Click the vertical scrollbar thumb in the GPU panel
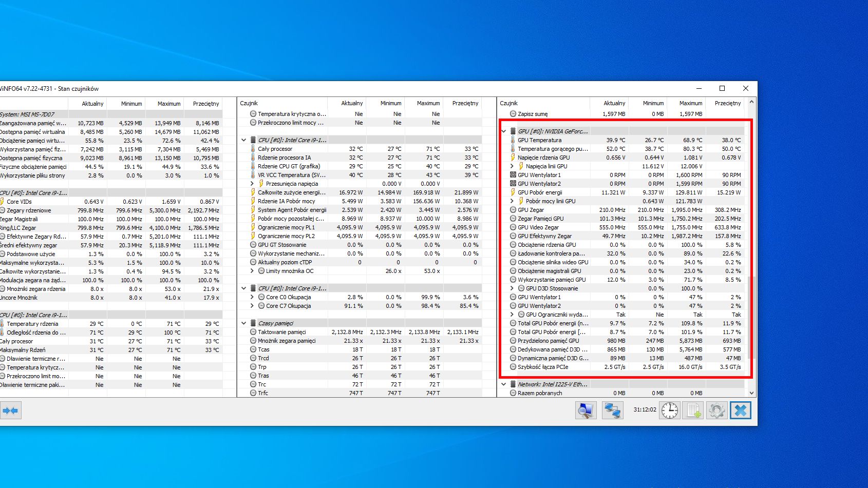Image resolution: width=868 pixels, height=488 pixels. click(x=751, y=318)
